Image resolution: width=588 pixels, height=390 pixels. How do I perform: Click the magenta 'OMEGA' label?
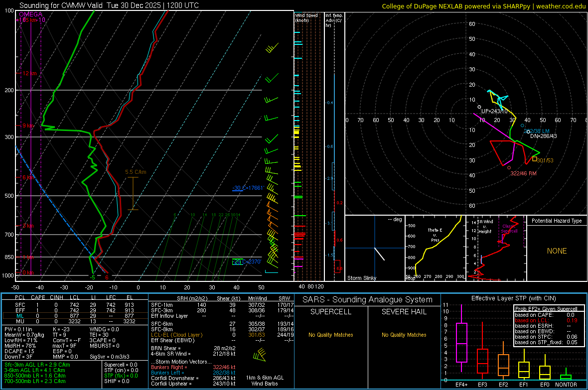(30, 14)
